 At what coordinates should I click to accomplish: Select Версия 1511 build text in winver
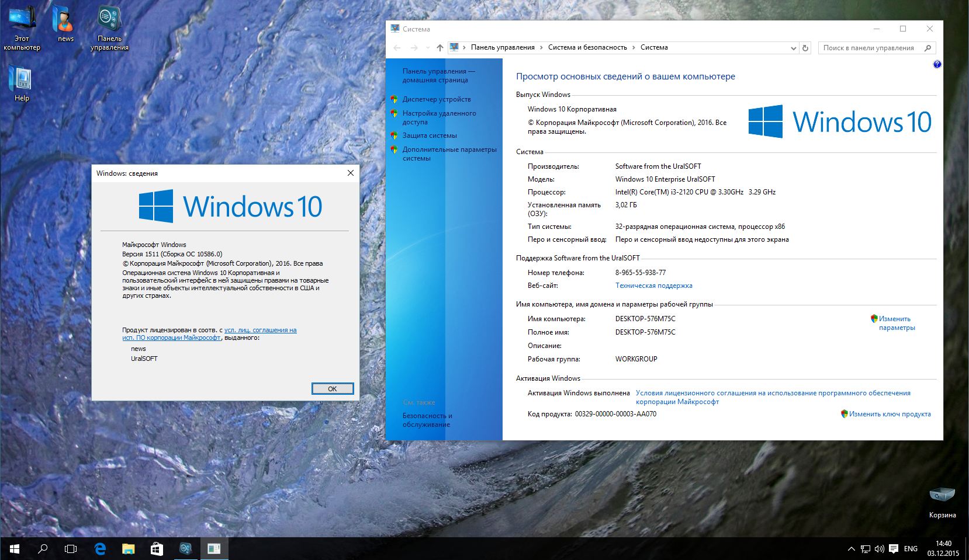coord(172,254)
